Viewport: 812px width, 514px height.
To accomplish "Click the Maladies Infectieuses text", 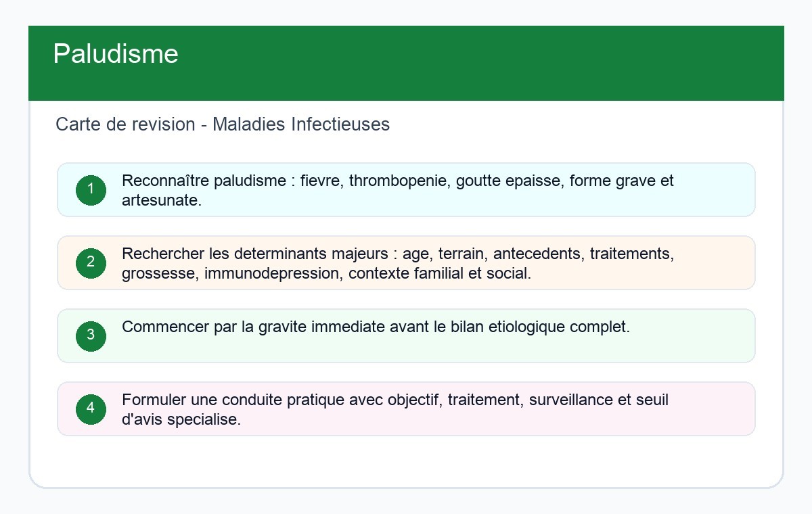I will (x=301, y=124).
